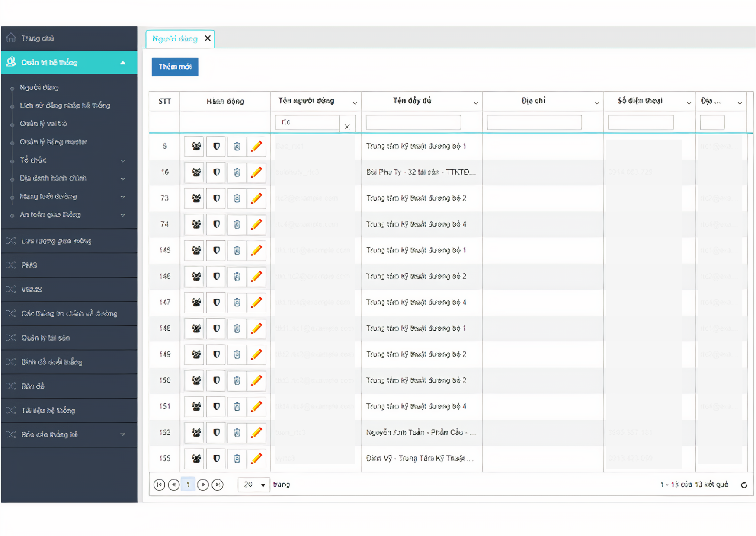
Task: Open the Tên đầy đủ column dropdown
Action: coord(476,103)
